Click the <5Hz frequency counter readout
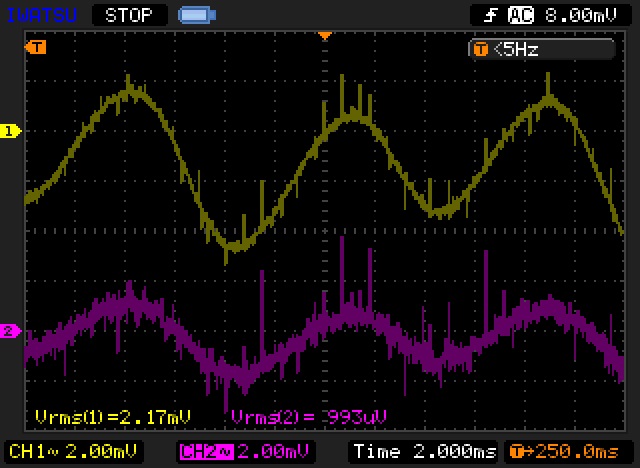The width and height of the screenshot is (640, 468). pos(516,50)
